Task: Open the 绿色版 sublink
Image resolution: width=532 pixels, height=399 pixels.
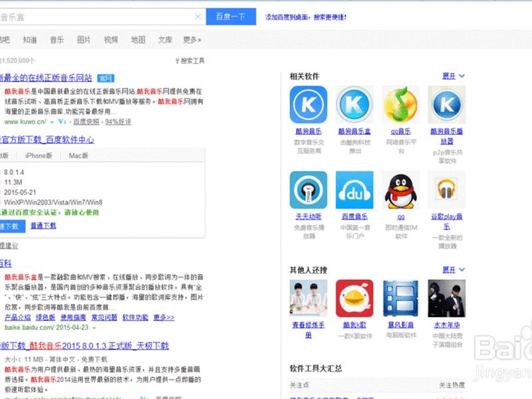Action: (45, 317)
